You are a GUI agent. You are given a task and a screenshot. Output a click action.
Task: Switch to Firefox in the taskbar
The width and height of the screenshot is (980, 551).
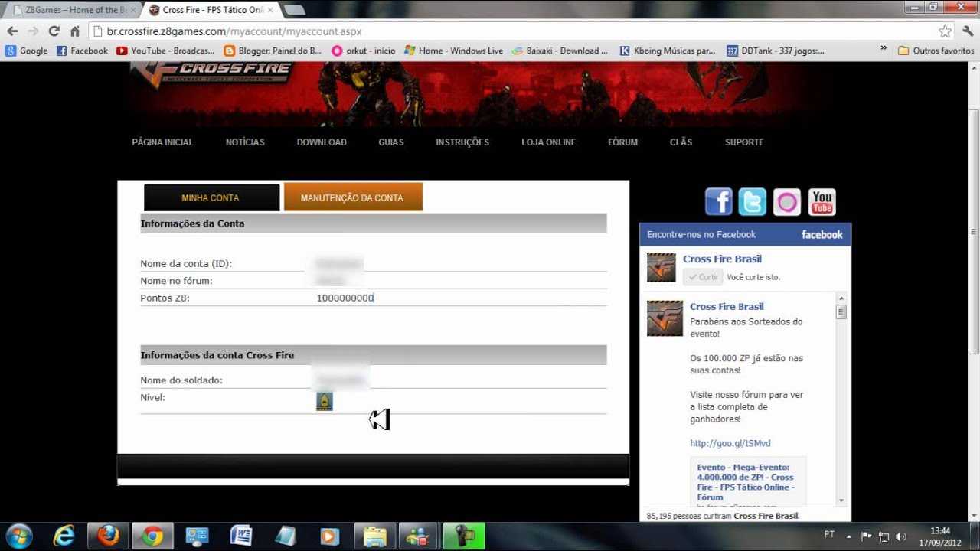108,536
